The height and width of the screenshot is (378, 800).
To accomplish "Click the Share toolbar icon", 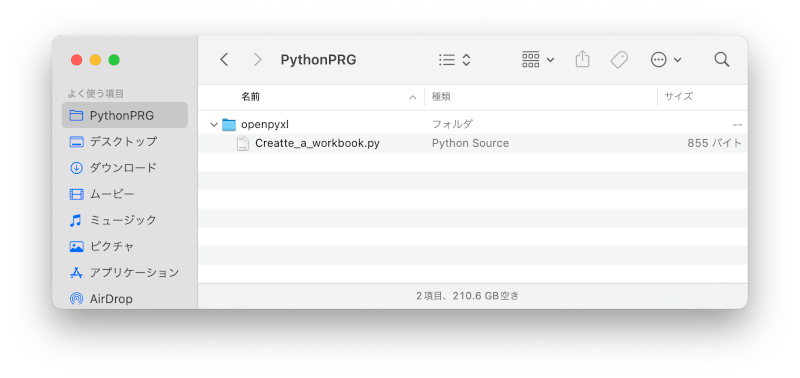I will 582,59.
